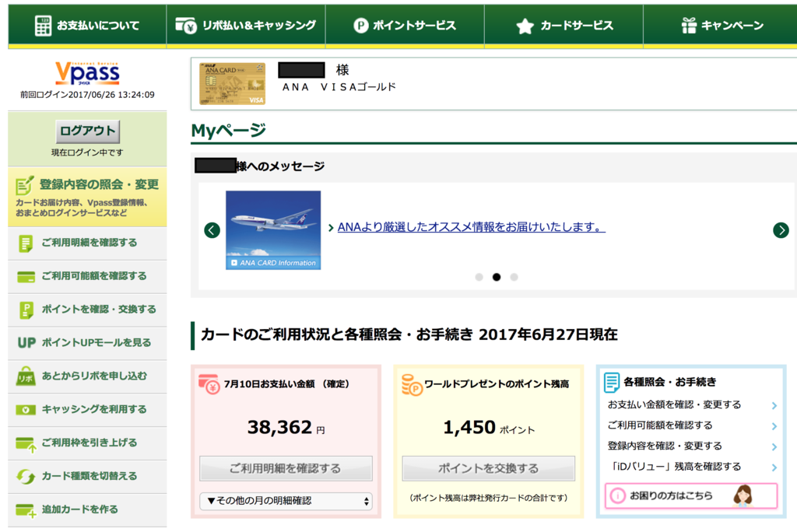Click chevron next to お支払い金額を確認・変更する
797x532 pixels.
(x=774, y=405)
